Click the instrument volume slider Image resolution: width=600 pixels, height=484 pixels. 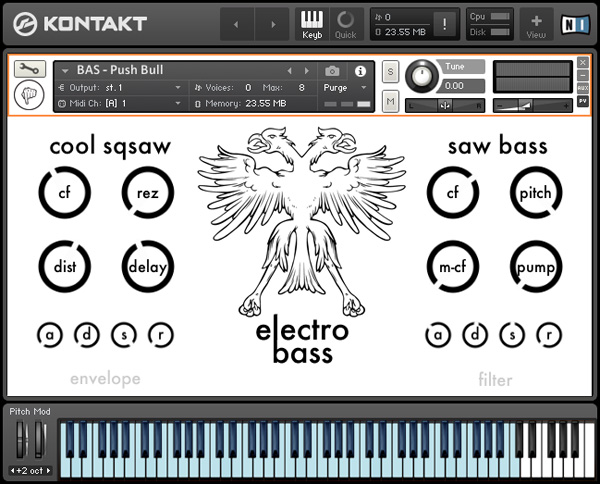pyautogui.click(x=533, y=106)
